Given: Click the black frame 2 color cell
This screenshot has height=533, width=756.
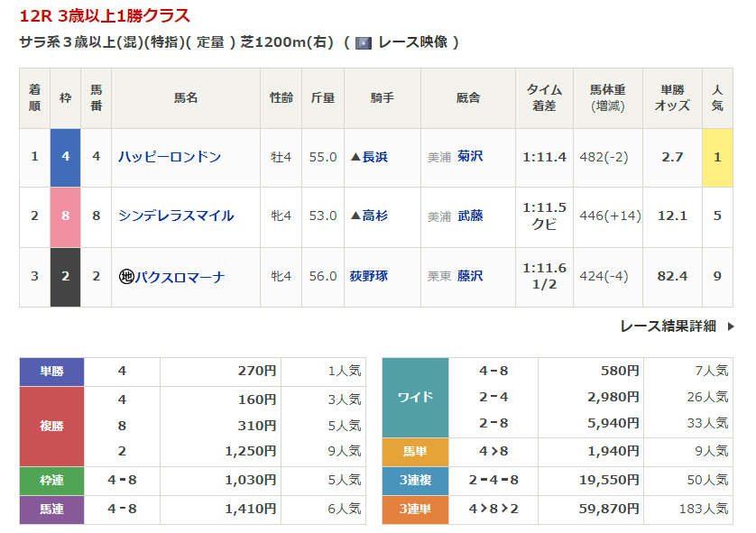Looking at the screenshot, I should coord(65,276).
